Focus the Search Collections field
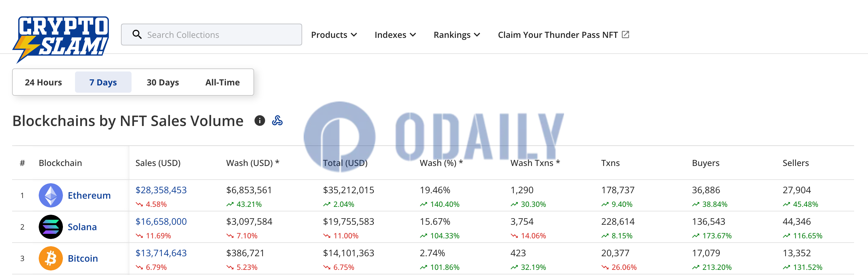The image size is (868, 275). [211, 35]
